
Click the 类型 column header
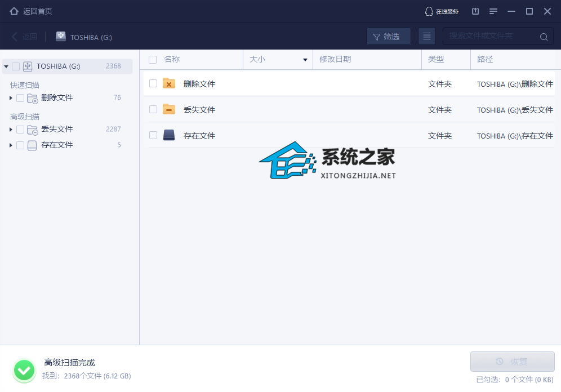(x=436, y=60)
